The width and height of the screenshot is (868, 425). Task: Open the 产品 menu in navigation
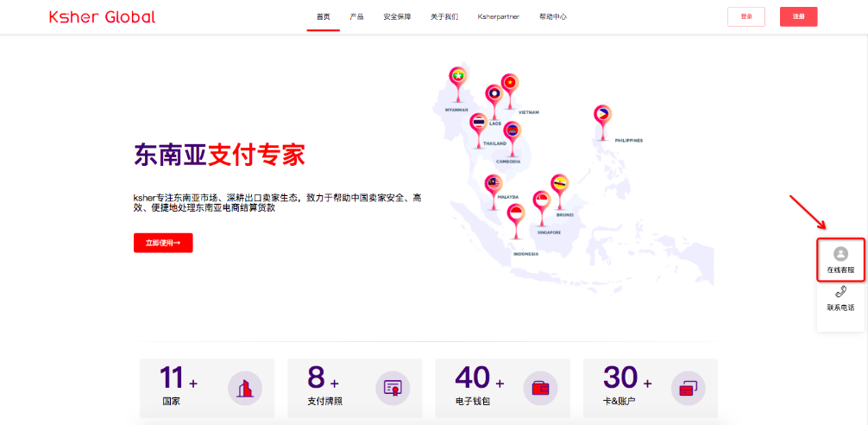click(x=356, y=16)
